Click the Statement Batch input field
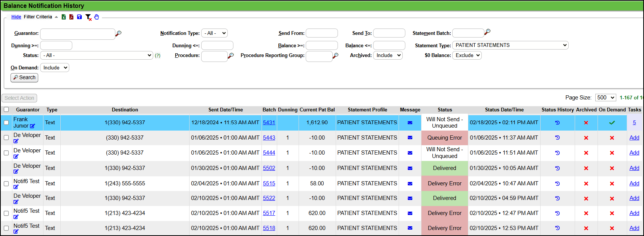The height and width of the screenshot is (236, 644). (x=468, y=33)
